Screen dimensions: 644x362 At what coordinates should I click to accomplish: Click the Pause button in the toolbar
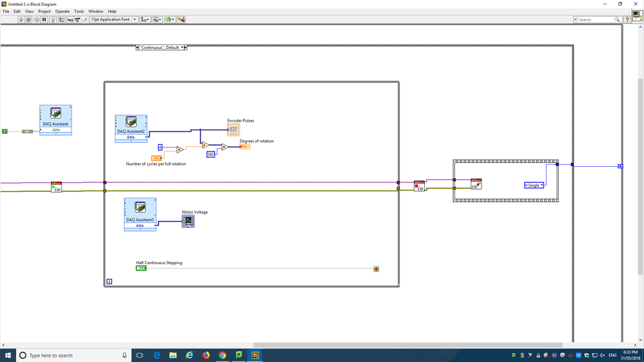(x=44, y=19)
